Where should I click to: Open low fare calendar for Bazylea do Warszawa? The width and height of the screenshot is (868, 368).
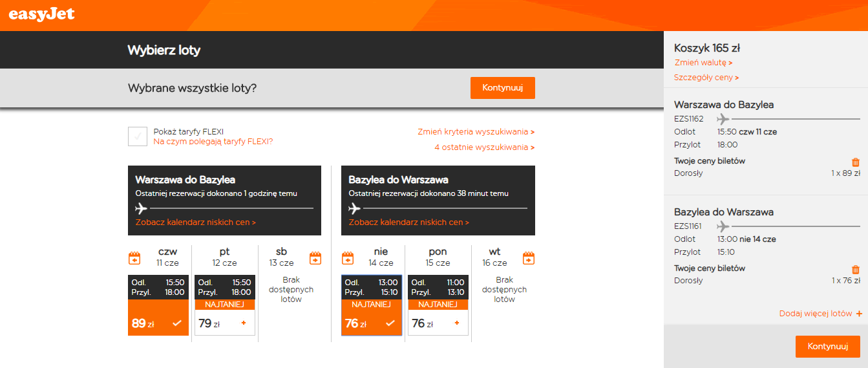click(x=409, y=222)
